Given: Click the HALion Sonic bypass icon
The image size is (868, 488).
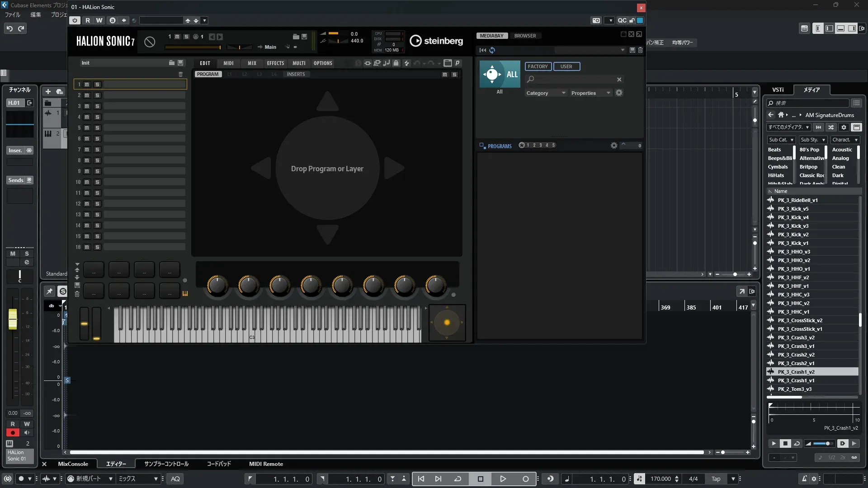Looking at the screenshot, I should pos(150,42).
